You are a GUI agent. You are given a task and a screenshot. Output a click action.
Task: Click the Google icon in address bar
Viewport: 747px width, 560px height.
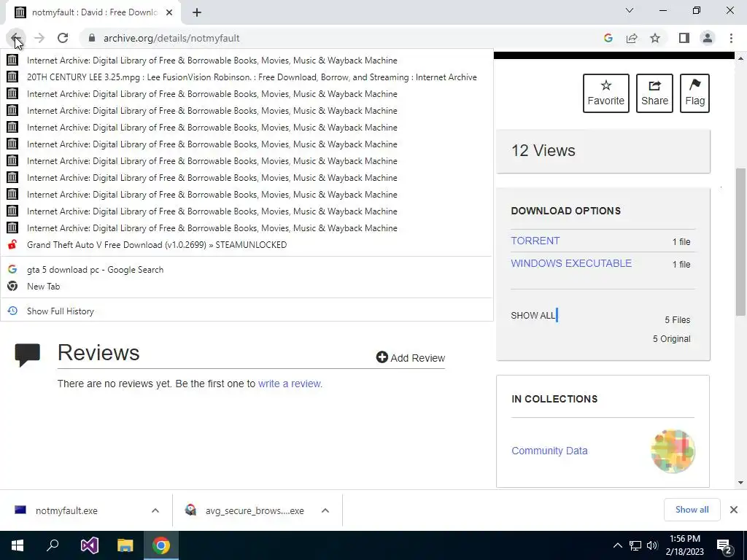608,38
